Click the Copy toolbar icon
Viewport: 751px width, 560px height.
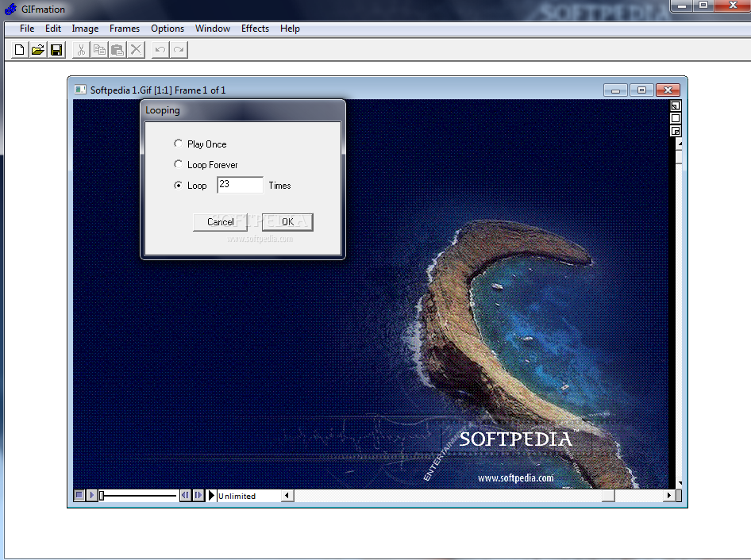[x=99, y=50]
